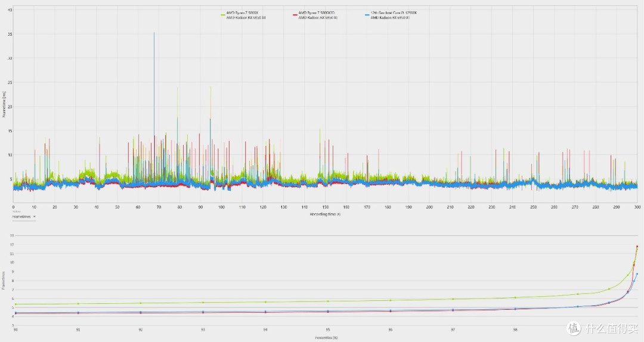Click the 150 tick on recording time axis
Viewport: 644px width, 342px height.
point(326,207)
